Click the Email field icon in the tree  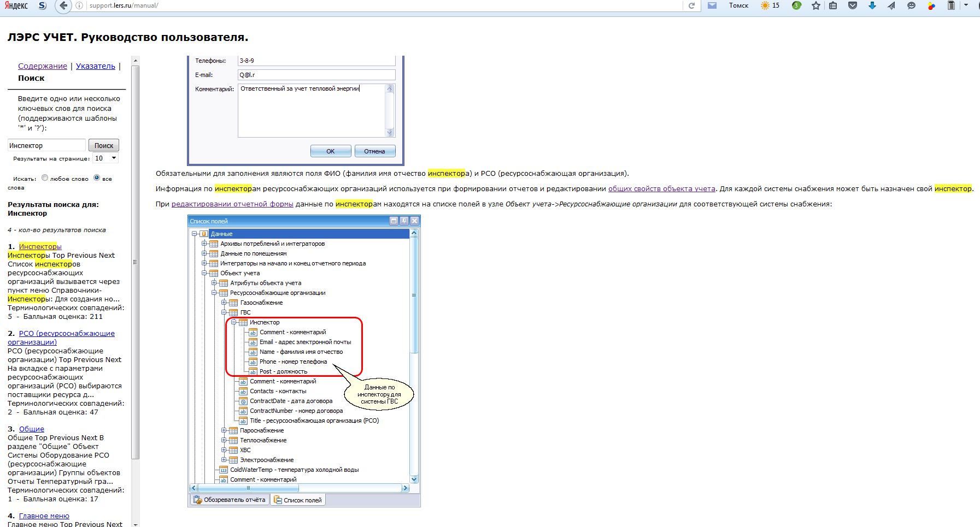[x=253, y=342]
